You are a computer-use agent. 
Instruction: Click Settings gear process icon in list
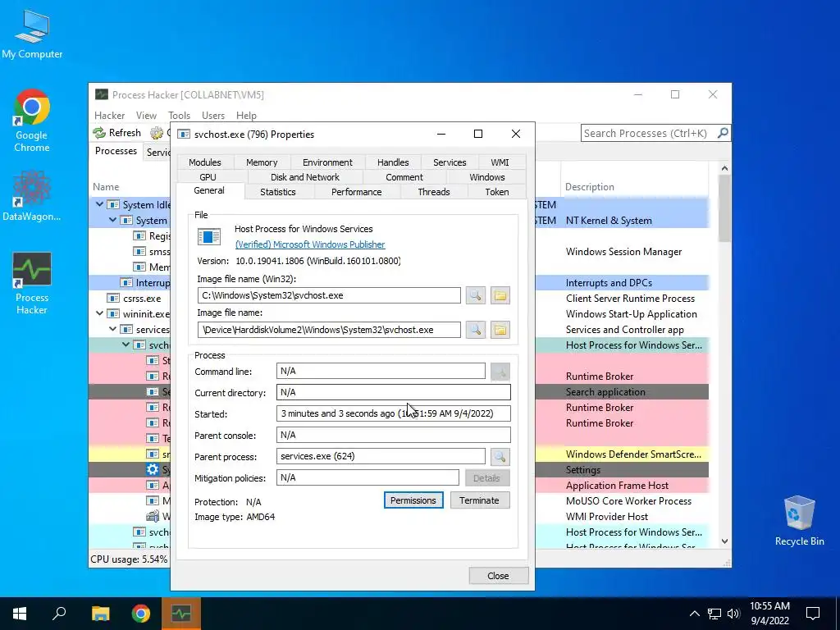click(x=153, y=470)
